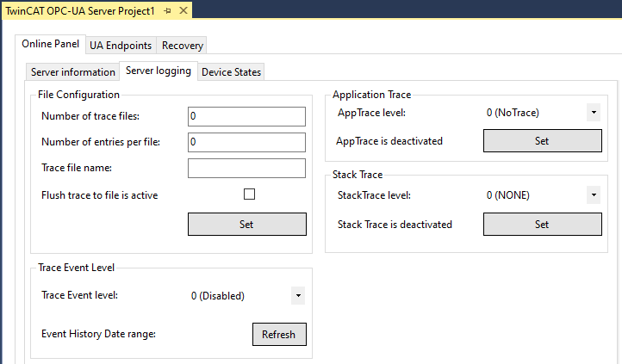
Task: Pin the TwinCAT OPC-UA Server Project1 tab
Action: click(x=167, y=10)
